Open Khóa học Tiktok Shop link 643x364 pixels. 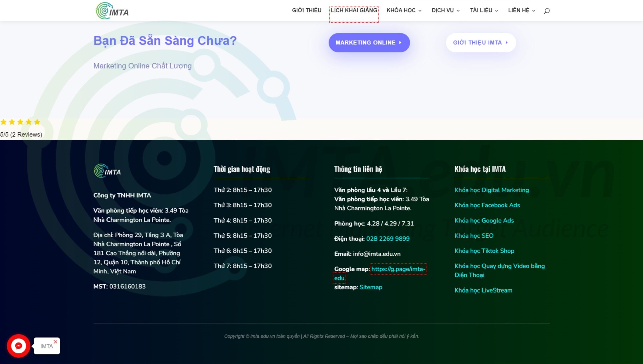[484, 251]
